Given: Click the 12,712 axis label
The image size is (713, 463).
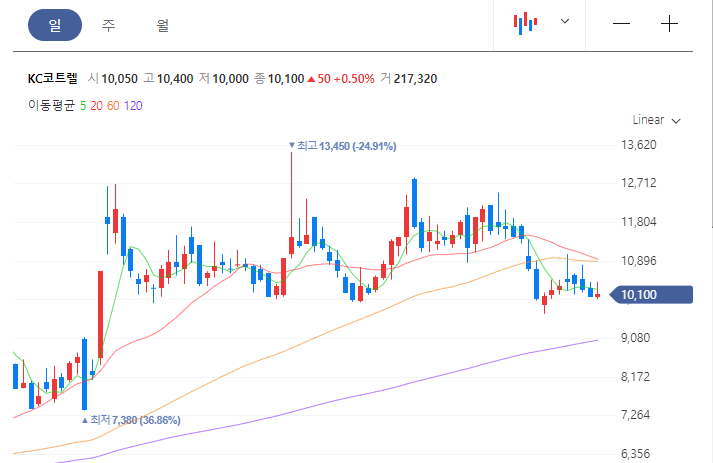Looking at the screenshot, I should click(639, 183).
